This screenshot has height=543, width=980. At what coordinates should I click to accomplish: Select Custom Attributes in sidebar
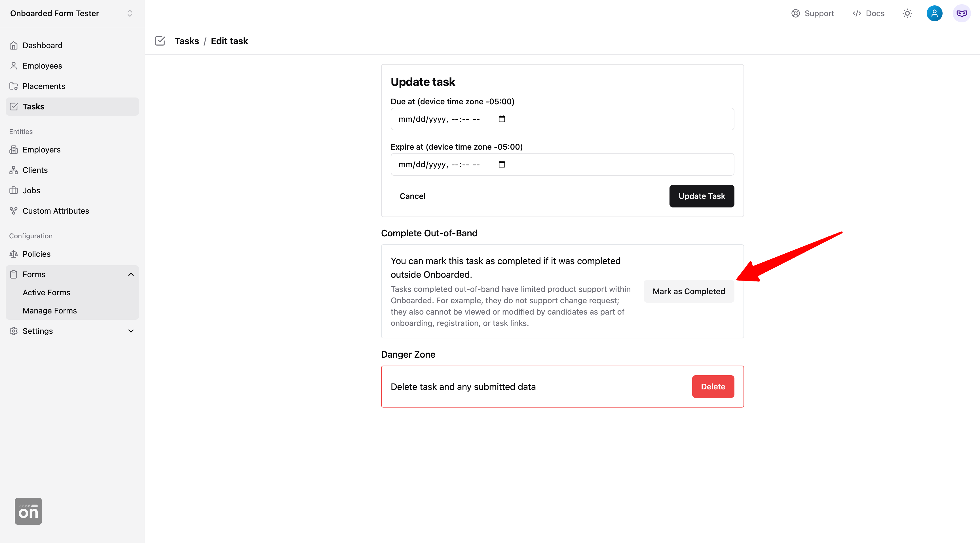(x=56, y=211)
